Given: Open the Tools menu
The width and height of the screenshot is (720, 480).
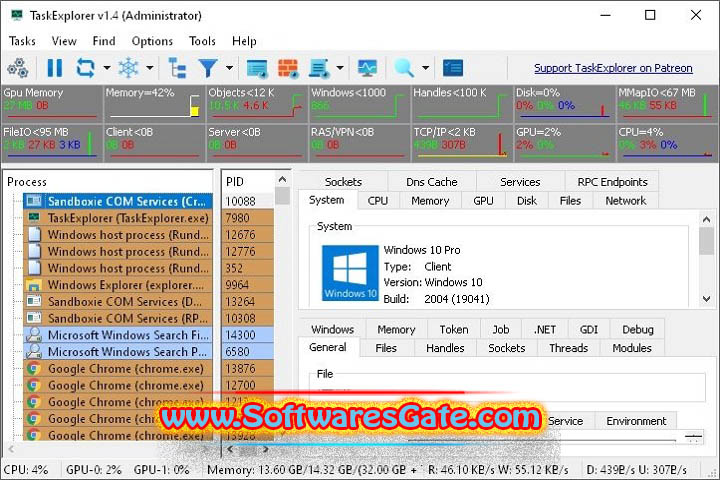Looking at the screenshot, I should coord(202,41).
